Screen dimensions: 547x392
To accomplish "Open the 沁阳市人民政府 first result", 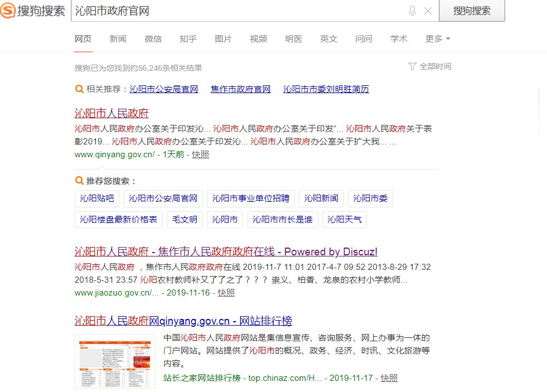I will coord(112,113).
